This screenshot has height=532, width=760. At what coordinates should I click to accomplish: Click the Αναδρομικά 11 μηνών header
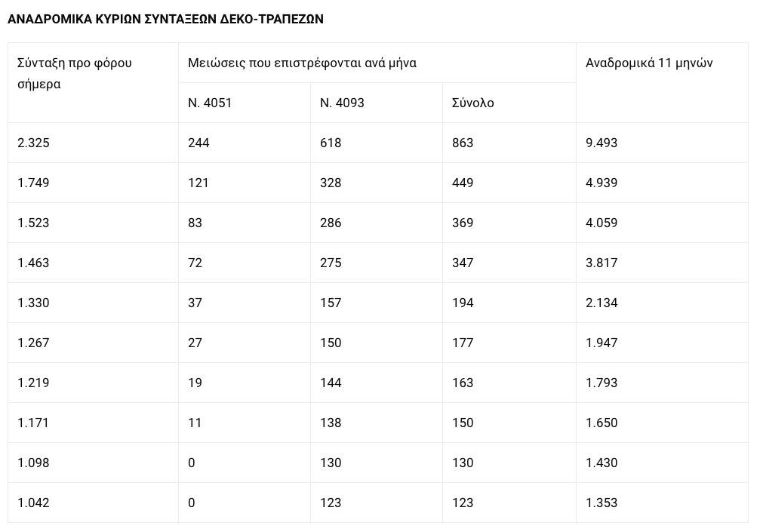(x=662, y=83)
